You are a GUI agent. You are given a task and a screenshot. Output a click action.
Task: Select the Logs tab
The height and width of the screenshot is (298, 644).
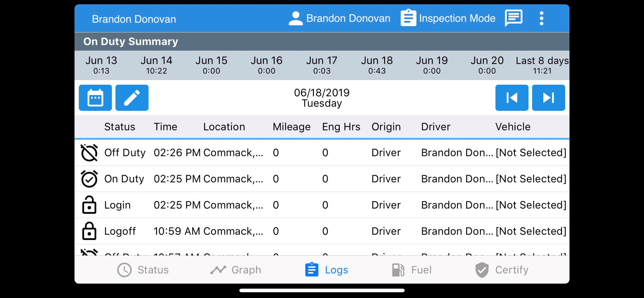tap(327, 270)
